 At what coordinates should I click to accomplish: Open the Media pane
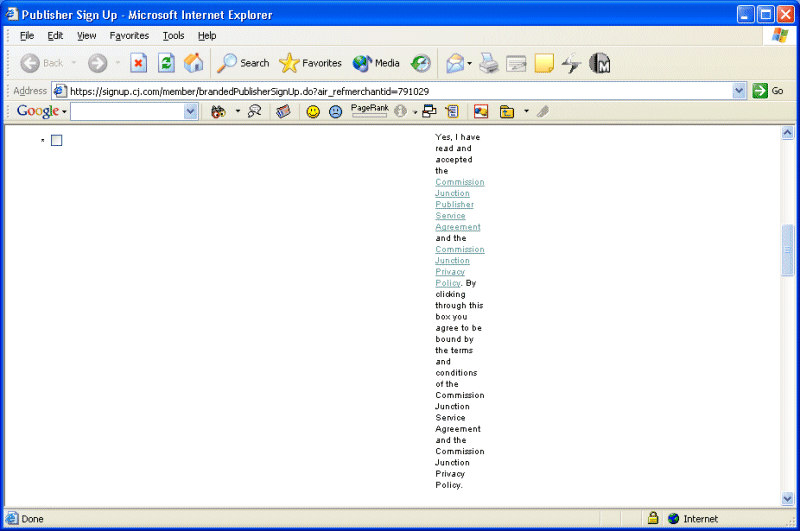(376, 63)
